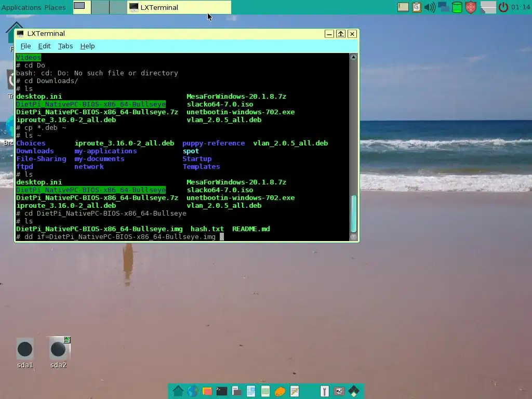Launch the terminal from the bottom dock

pyautogui.click(x=221, y=391)
